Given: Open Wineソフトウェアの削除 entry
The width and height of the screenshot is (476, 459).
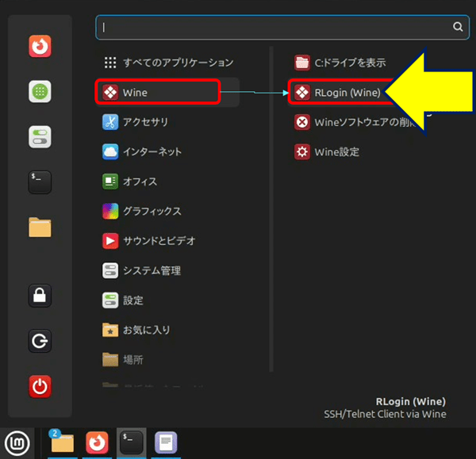Looking at the screenshot, I should click(355, 122).
